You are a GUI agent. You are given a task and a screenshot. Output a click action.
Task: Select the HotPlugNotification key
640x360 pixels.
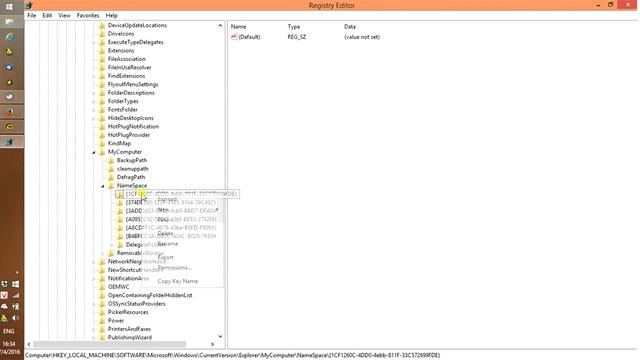coord(133,127)
